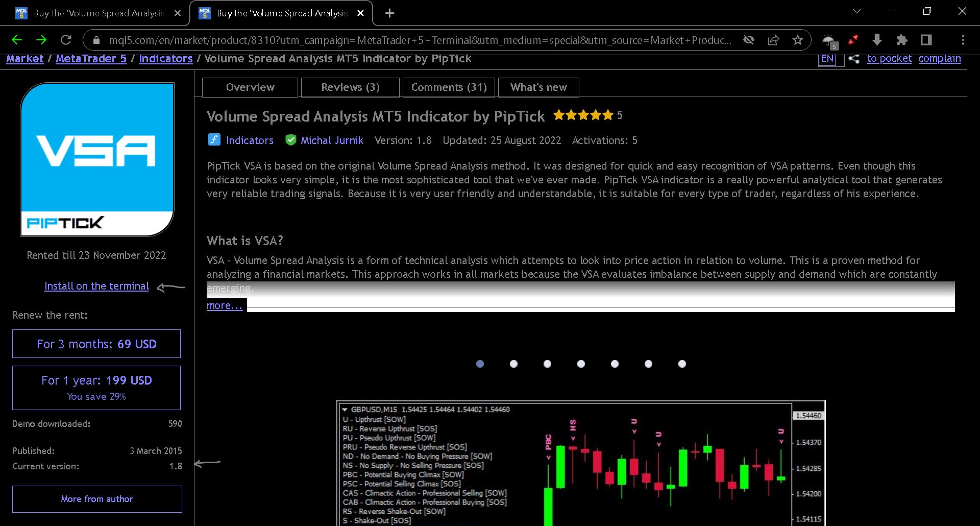980x526 pixels.
Task: Click the 'Updated: 25 August 2022' text
Action: pos(502,140)
